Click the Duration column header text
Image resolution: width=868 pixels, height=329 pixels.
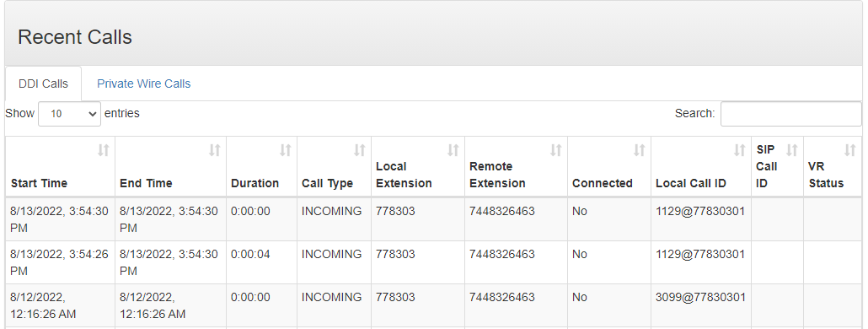255,183
